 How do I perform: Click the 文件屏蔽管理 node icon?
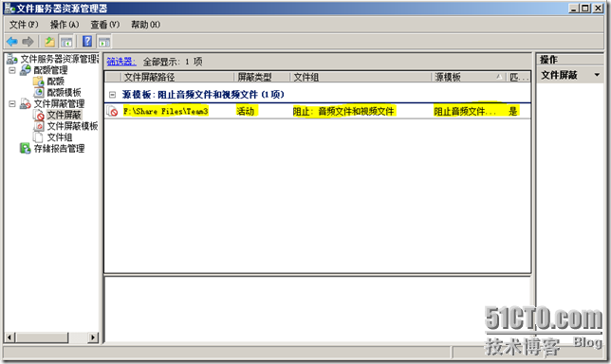coord(26,103)
